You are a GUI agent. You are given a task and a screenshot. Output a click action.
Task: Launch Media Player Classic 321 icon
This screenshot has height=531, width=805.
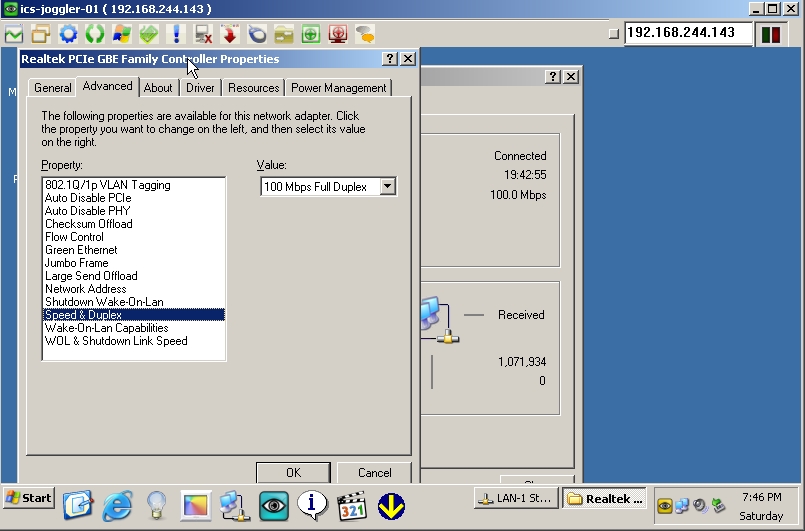tap(352, 506)
